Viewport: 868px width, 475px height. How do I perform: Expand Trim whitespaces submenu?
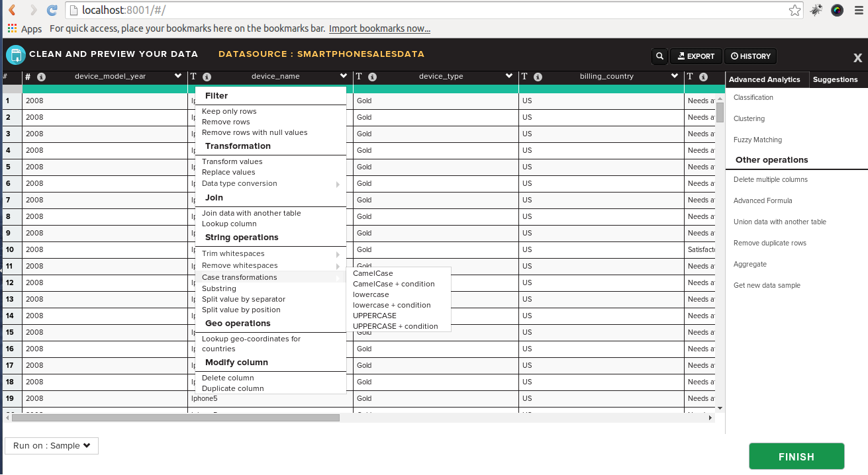click(271, 253)
